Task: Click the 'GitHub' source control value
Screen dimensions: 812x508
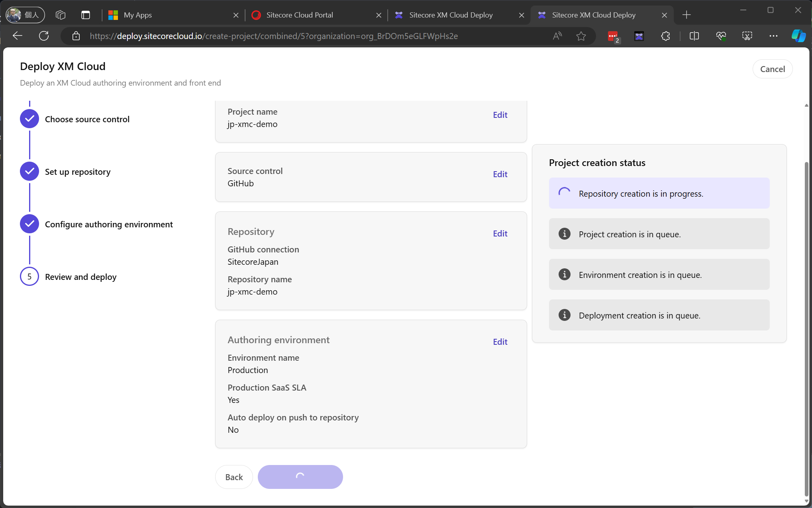Action: [241, 184]
